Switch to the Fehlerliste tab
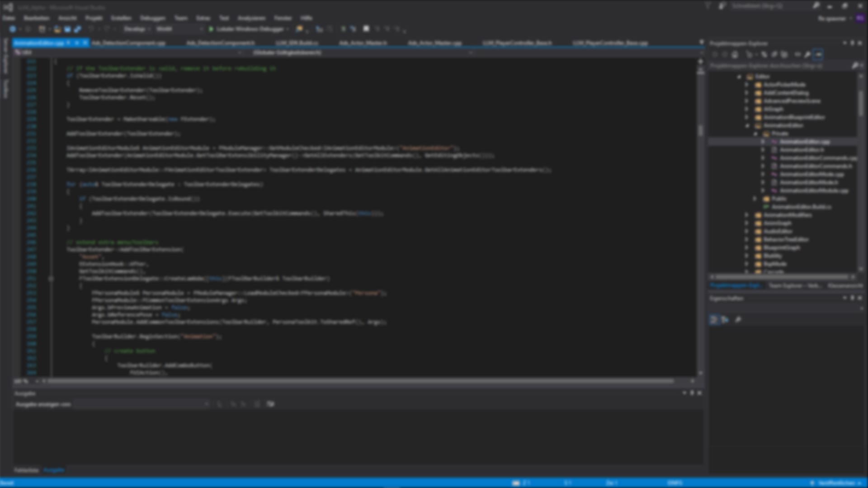The height and width of the screenshot is (488, 868). [x=26, y=470]
